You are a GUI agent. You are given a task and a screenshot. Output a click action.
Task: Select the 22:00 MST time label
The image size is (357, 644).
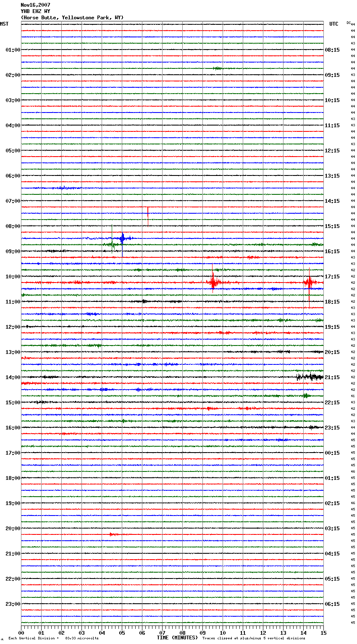tap(13, 579)
